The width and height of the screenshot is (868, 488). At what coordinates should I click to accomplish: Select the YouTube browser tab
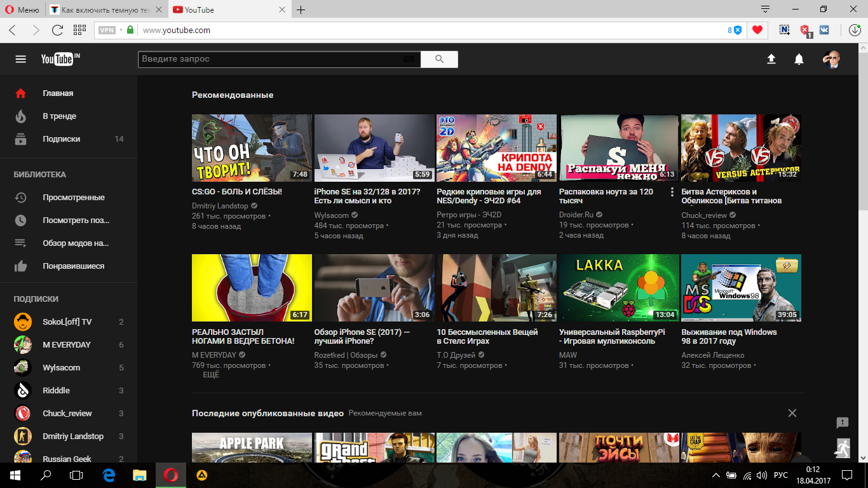[229, 10]
